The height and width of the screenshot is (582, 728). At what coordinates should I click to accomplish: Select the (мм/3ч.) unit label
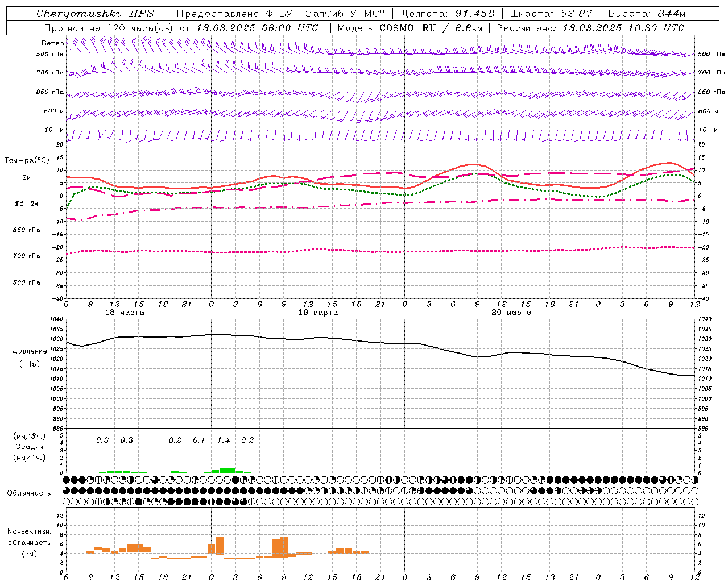point(29,436)
